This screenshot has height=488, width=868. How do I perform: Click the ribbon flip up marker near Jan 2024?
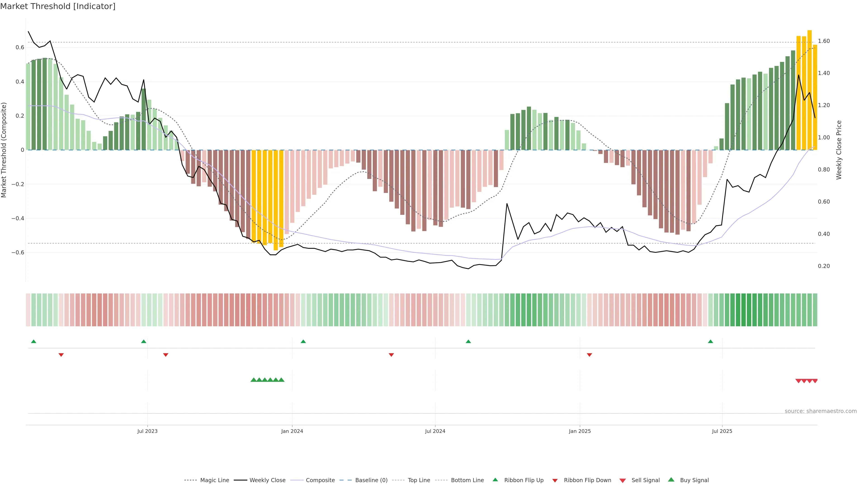(303, 342)
